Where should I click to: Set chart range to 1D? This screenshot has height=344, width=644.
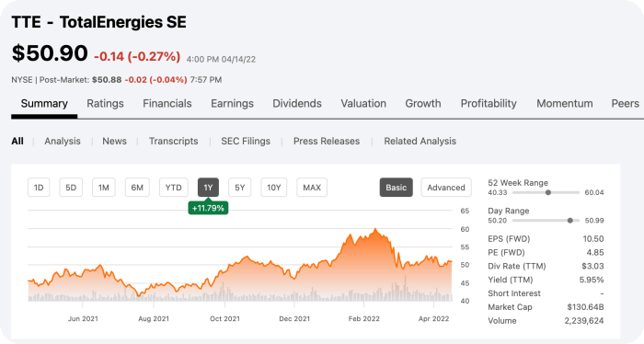[x=39, y=188]
